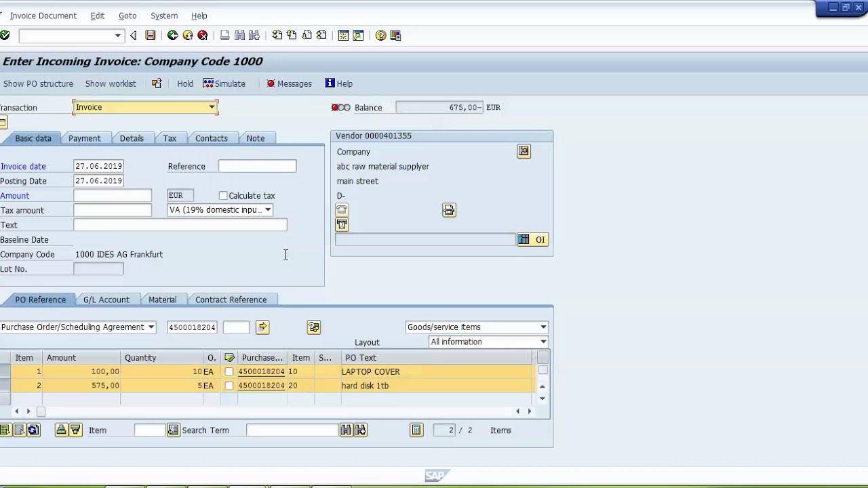The width and height of the screenshot is (868, 488).
Task: Open the Goto menu
Action: pos(127,16)
